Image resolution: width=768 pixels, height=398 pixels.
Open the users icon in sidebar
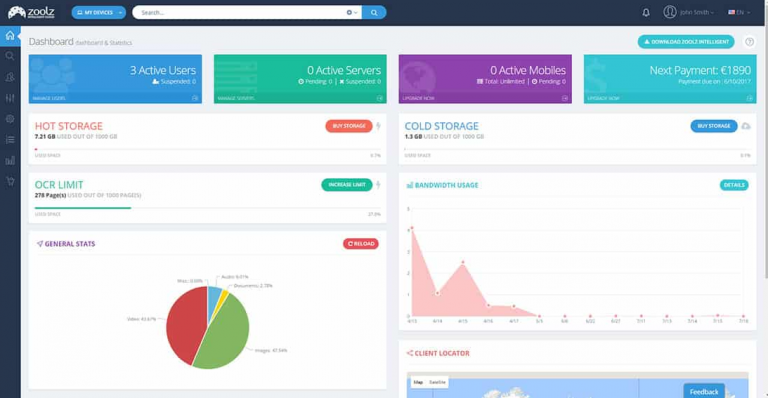[x=10, y=77]
